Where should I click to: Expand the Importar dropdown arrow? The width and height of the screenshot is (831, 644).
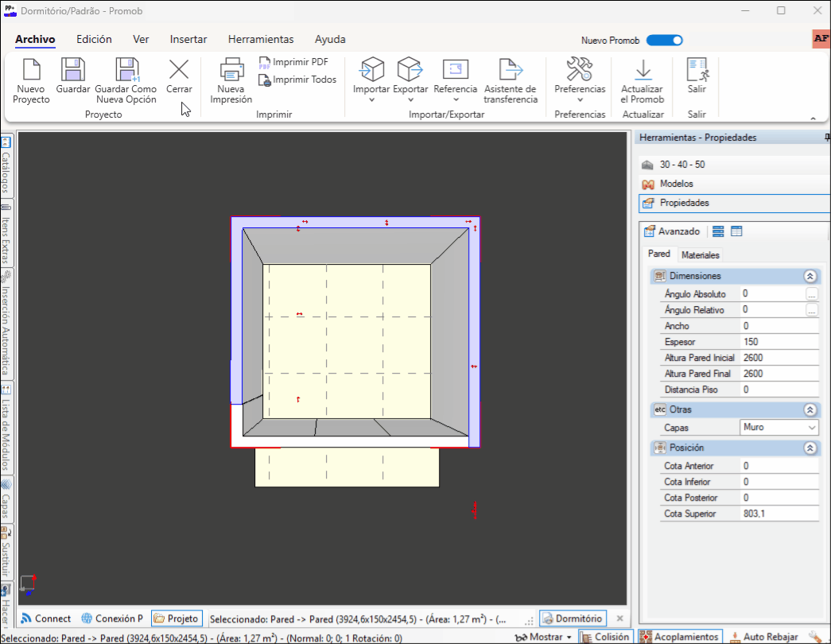(371, 100)
